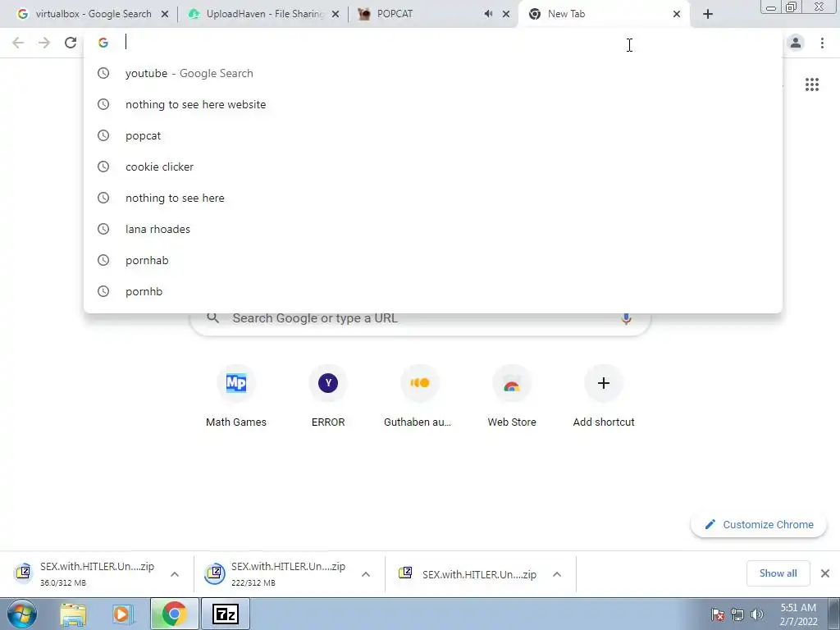
Task: Expand options for the third zip download
Action: tap(557, 574)
